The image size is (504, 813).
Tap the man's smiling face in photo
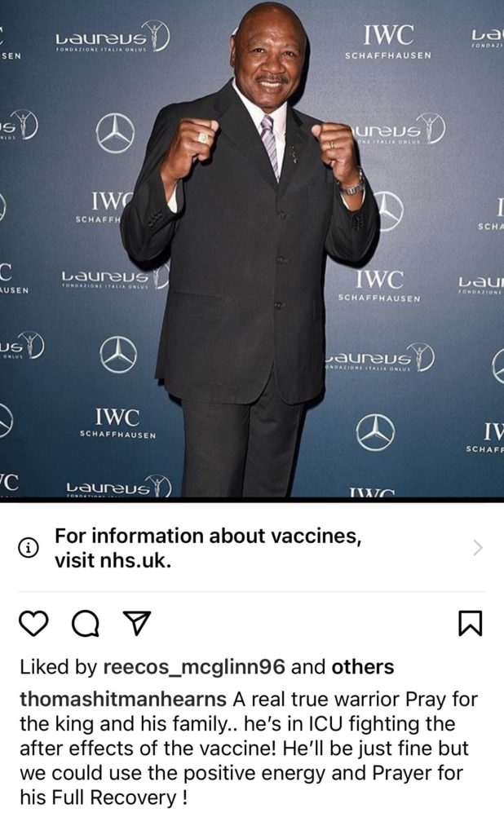(x=269, y=58)
